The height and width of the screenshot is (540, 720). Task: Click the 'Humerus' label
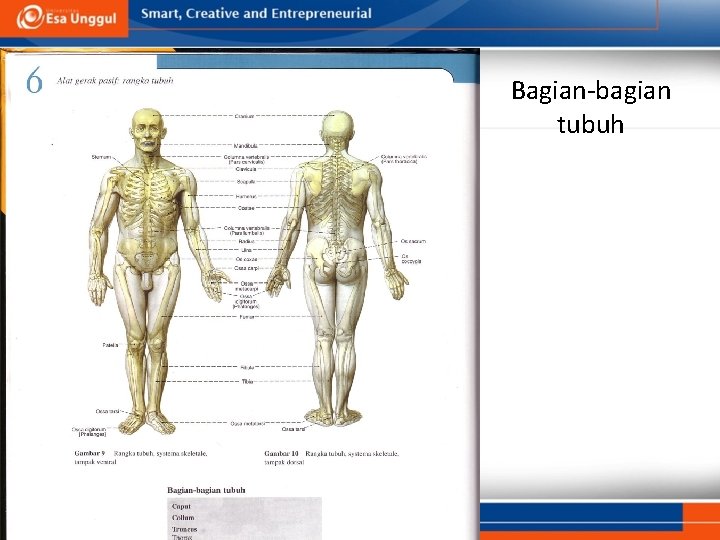pyautogui.click(x=246, y=197)
